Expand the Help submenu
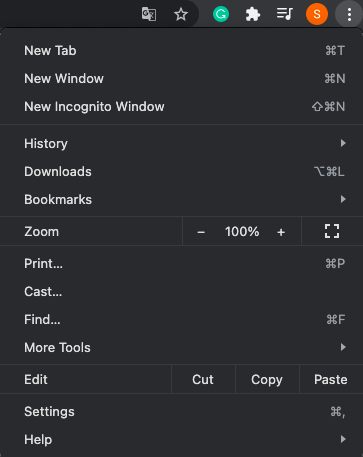Screen dimensions: 363x457 181,440
